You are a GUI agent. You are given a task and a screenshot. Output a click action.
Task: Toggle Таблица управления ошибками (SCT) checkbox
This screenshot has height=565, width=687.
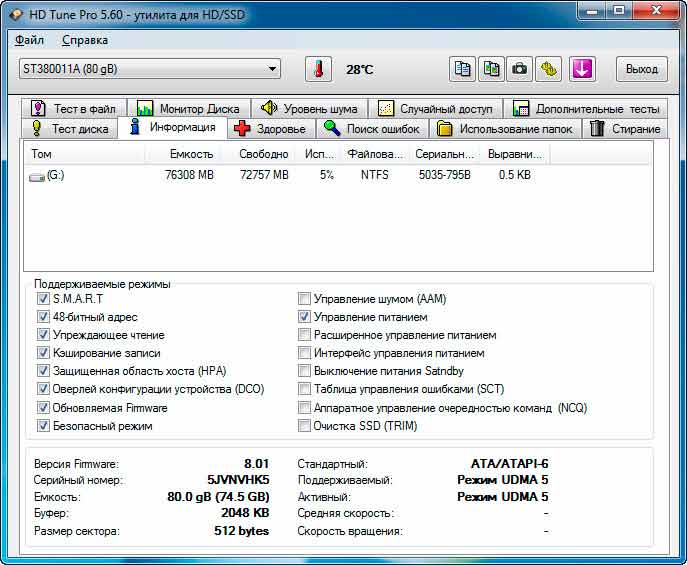[x=304, y=389]
